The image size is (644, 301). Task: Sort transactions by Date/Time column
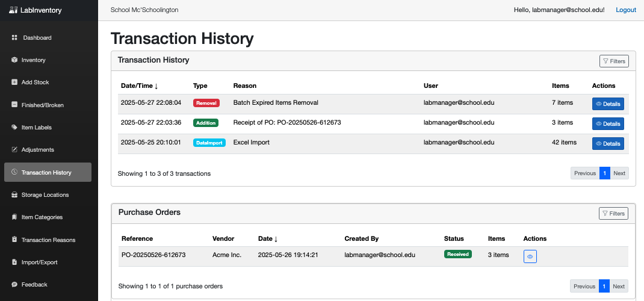[x=139, y=86]
